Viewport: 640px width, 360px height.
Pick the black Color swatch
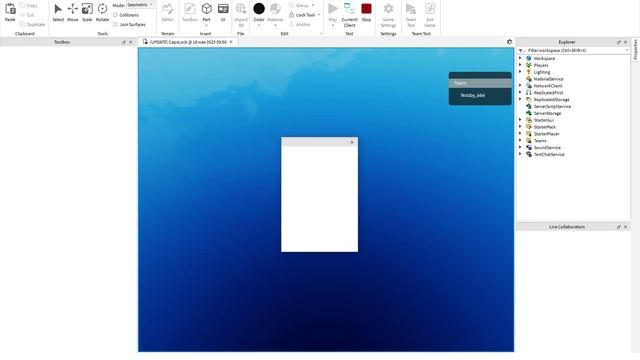coord(259,9)
